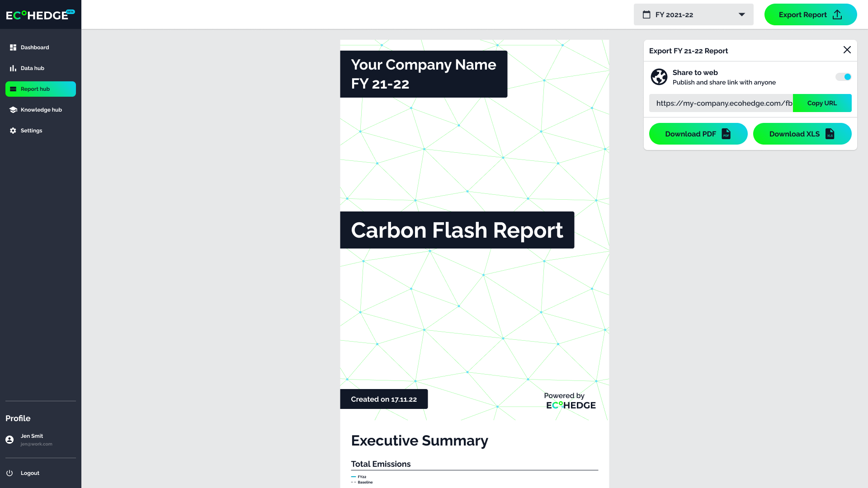
Task: Click the Created on 17.11.22 label
Action: [384, 399]
